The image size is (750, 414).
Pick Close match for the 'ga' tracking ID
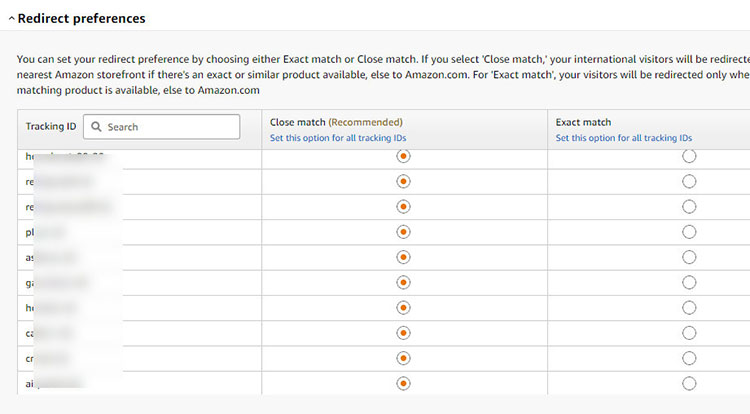coord(403,283)
